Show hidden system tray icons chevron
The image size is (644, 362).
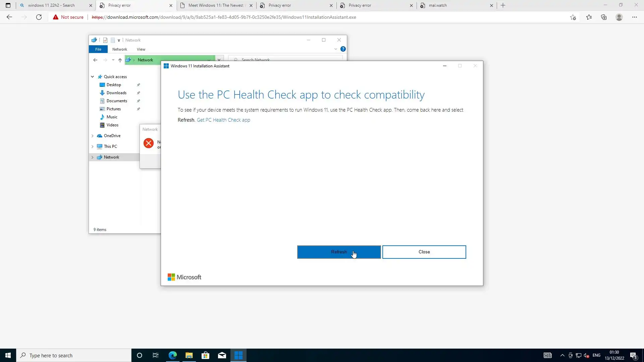(x=562, y=355)
